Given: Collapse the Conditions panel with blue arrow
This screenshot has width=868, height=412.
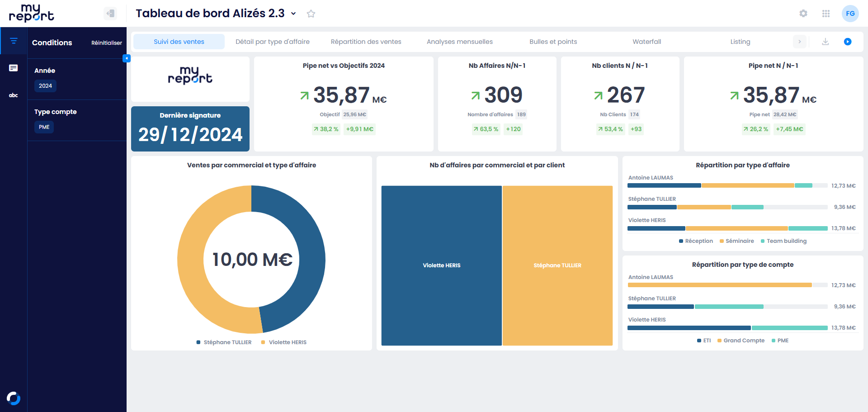Looking at the screenshot, I should tap(127, 58).
